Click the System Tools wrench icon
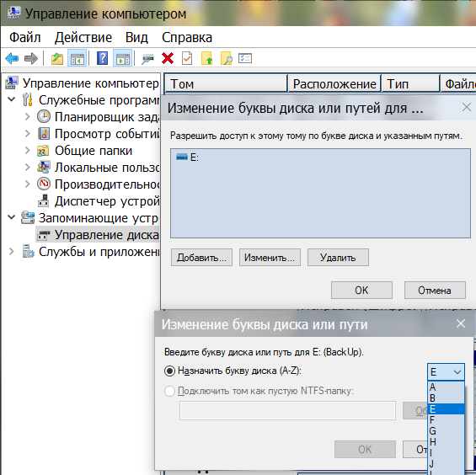The width and height of the screenshot is (476, 475). coord(28,99)
